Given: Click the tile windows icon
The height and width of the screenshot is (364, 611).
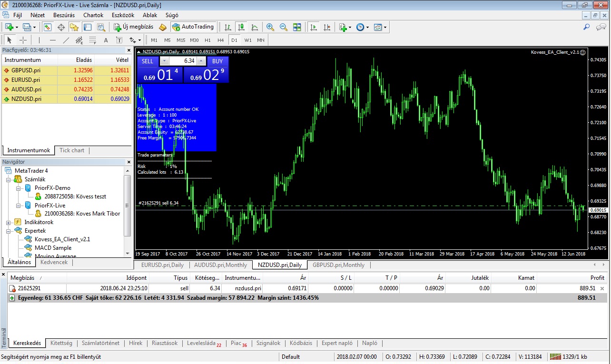Looking at the screenshot, I should coord(297,27).
